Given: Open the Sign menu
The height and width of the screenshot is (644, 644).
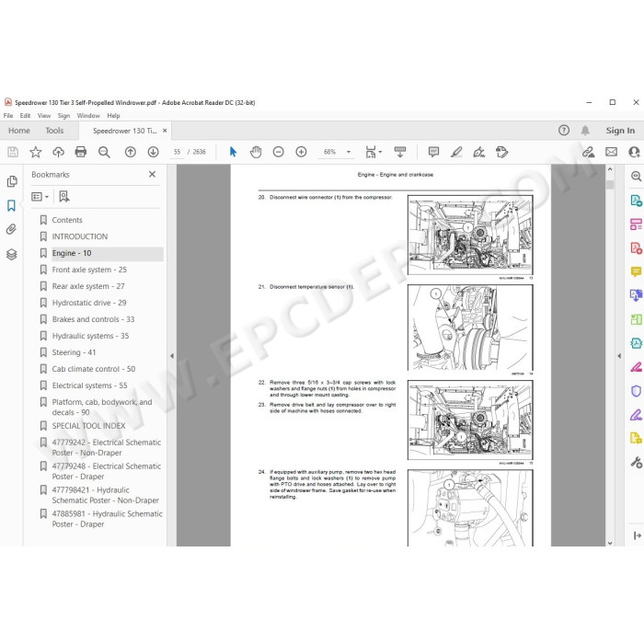Looking at the screenshot, I should pos(63,116).
